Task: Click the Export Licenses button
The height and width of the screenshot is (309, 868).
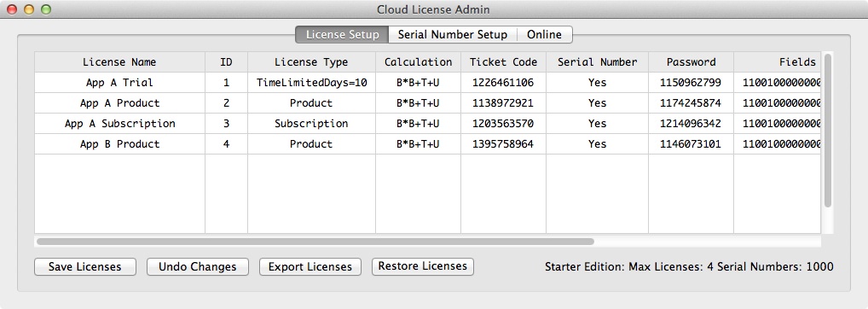Action: (x=310, y=266)
